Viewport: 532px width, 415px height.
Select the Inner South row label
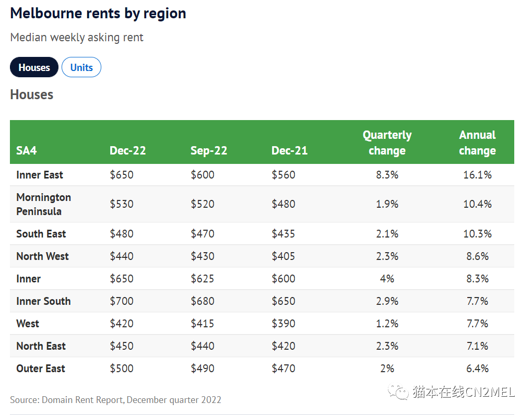tap(43, 301)
